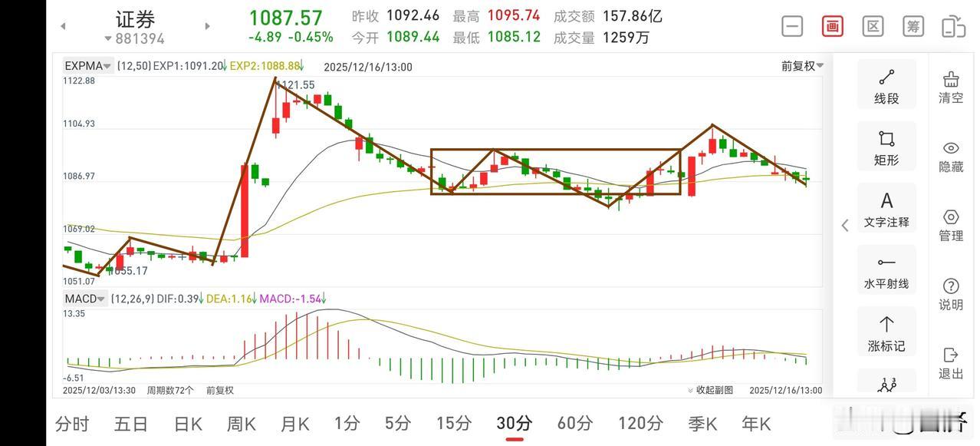980x446 pixels.
Task: Go to the next stock arrow
Action: pos(207,26)
